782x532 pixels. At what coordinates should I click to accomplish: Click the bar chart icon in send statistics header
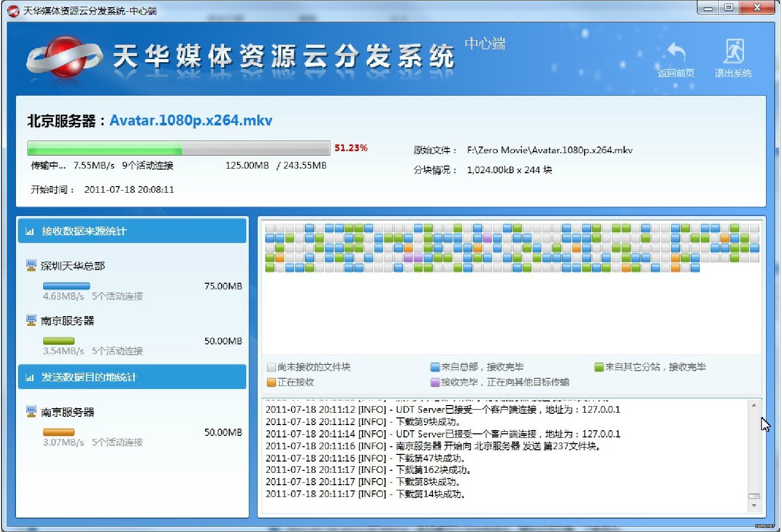[30, 377]
